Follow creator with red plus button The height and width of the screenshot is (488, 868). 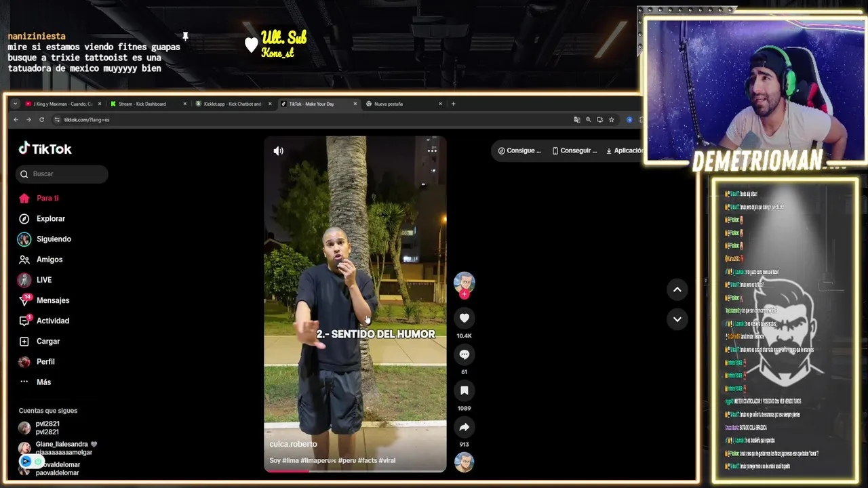pyautogui.click(x=465, y=294)
